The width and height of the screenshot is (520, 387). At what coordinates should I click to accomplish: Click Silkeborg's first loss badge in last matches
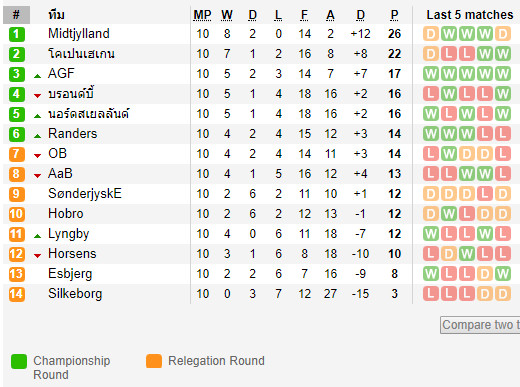point(431,294)
